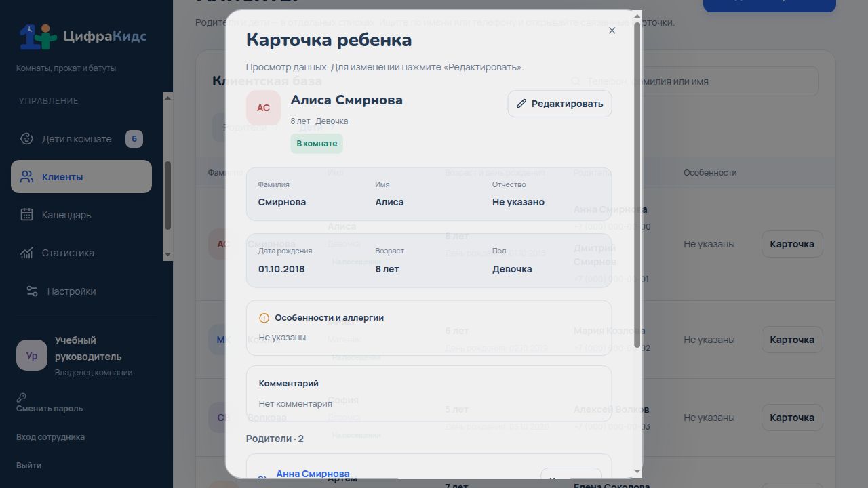Click the dialog scrollbar down arrow
868x488 pixels.
[x=637, y=472]
